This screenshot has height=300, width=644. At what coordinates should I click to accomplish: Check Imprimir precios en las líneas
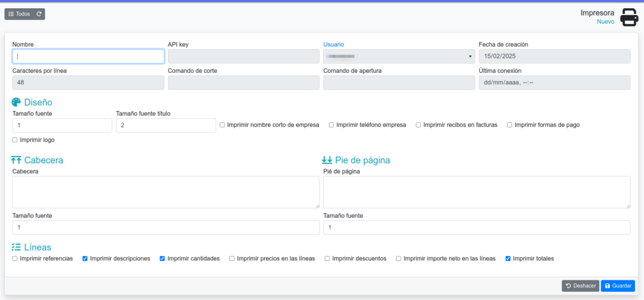click(232, 258)
